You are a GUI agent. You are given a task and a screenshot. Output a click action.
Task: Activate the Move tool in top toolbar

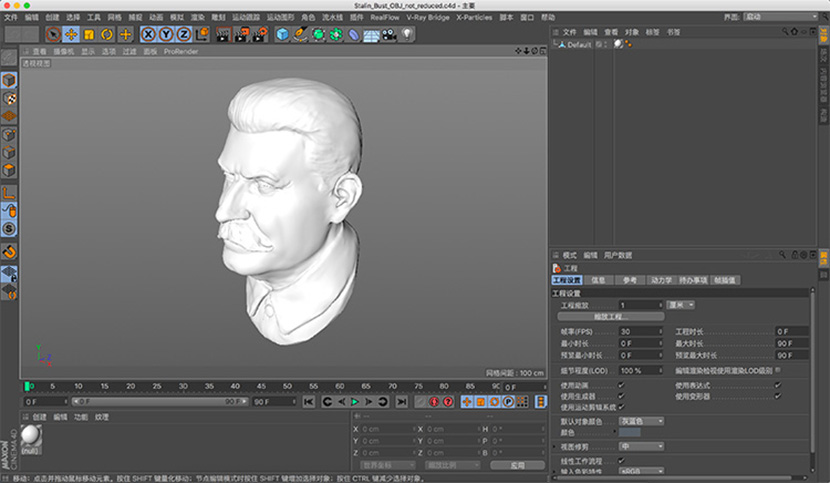click(71, 34)
